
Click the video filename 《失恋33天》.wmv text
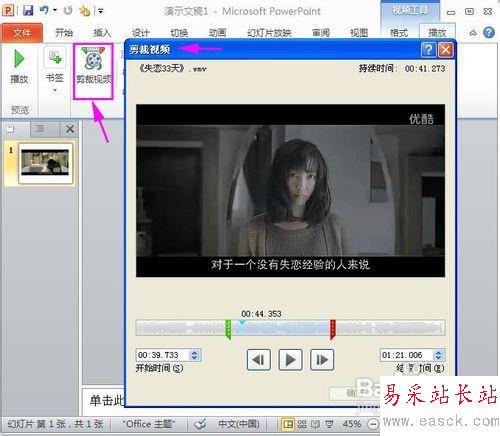[173, 69]
